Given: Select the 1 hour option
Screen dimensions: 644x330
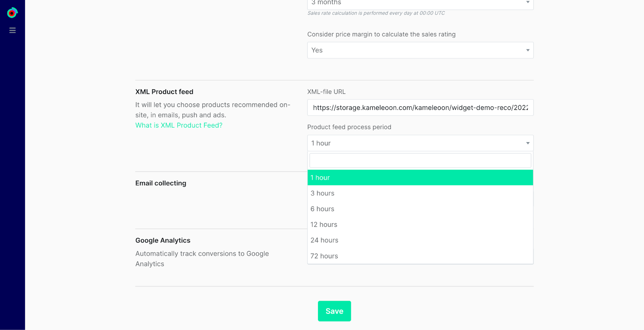Looking at the screenshot, I should click(420, 178).
